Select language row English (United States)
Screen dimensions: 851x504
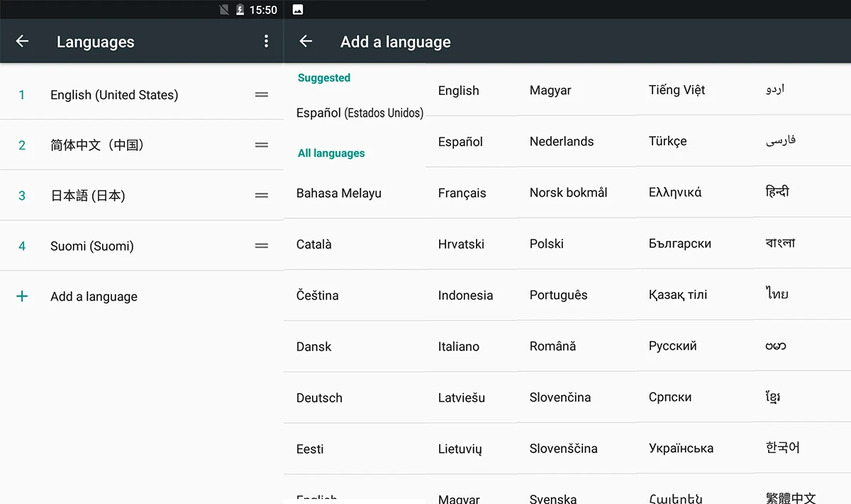click(x=142, y=94)
